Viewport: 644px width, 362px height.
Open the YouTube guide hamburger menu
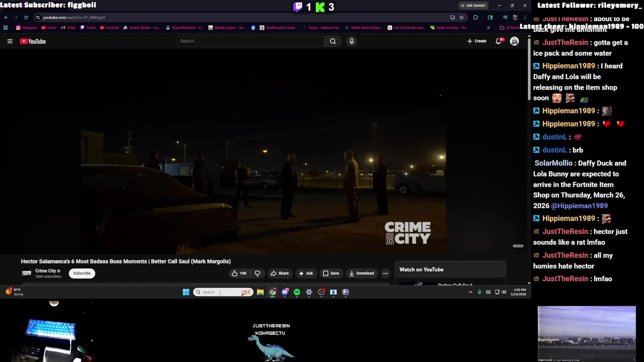(10, 41)
